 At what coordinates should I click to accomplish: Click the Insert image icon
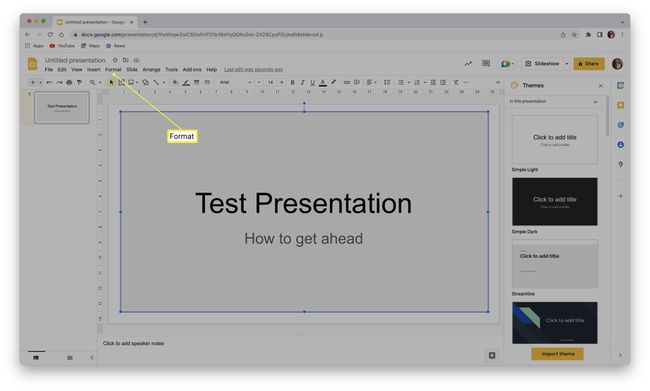tap(131, 83)
